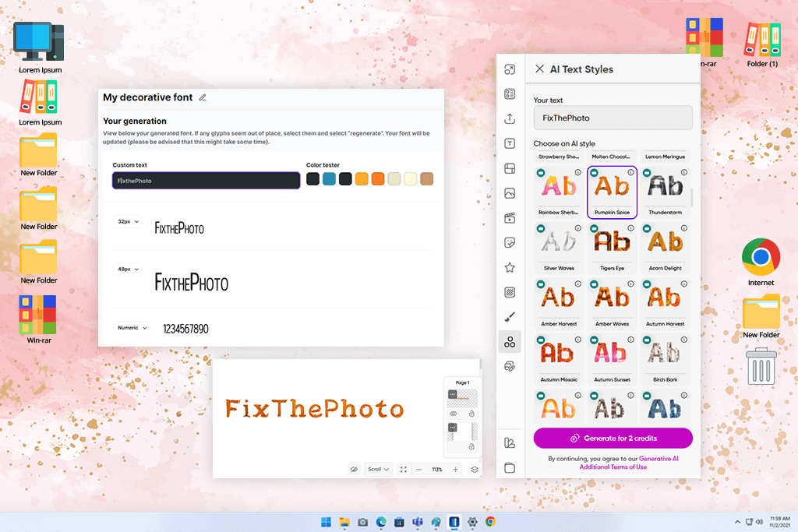This screenshot has width=798, height=532.
Task: Zoom out using the minus icon
Action: pyautogui.click(x=418, y=470)
